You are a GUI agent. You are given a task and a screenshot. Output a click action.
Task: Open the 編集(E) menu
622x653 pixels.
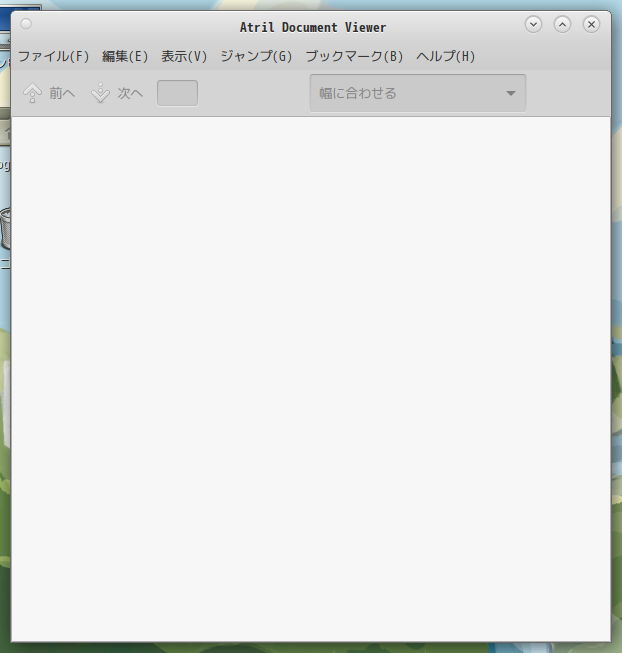pyautogui.click(x=125, y=56)
